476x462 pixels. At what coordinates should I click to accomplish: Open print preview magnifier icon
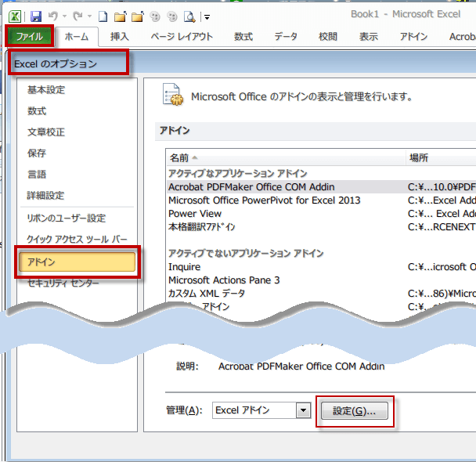tap(189, 16)
